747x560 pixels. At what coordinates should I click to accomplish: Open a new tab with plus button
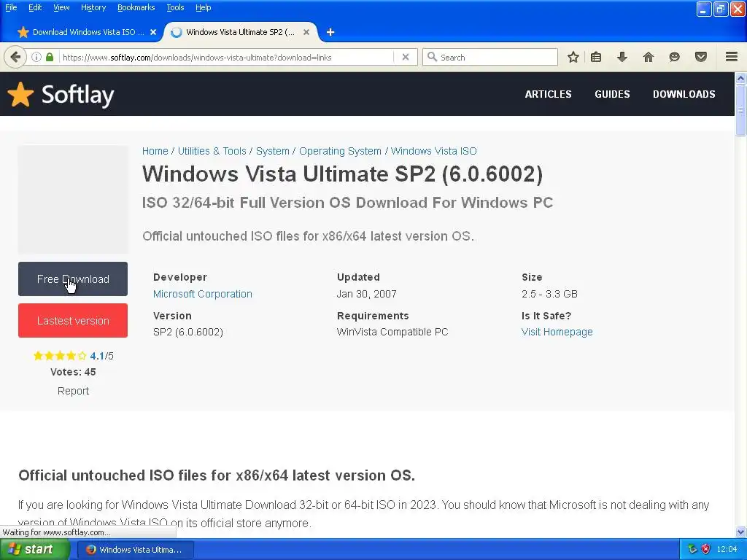pyautogui.click(x=330, y=32)
